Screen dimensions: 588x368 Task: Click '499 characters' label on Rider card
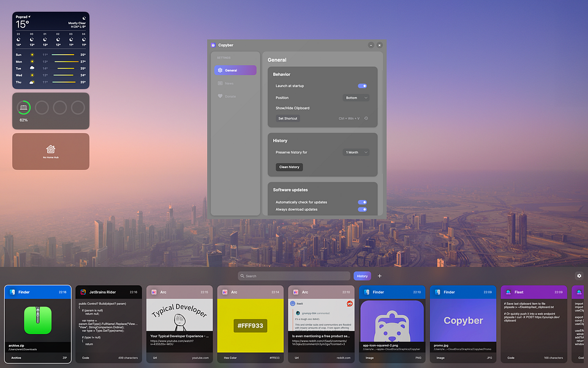coord(128,358)
